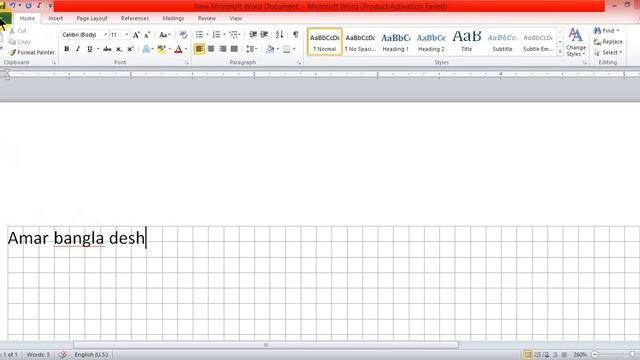Click the Copy command
Viewport: 640px width, 360px height.
[19, 42]
